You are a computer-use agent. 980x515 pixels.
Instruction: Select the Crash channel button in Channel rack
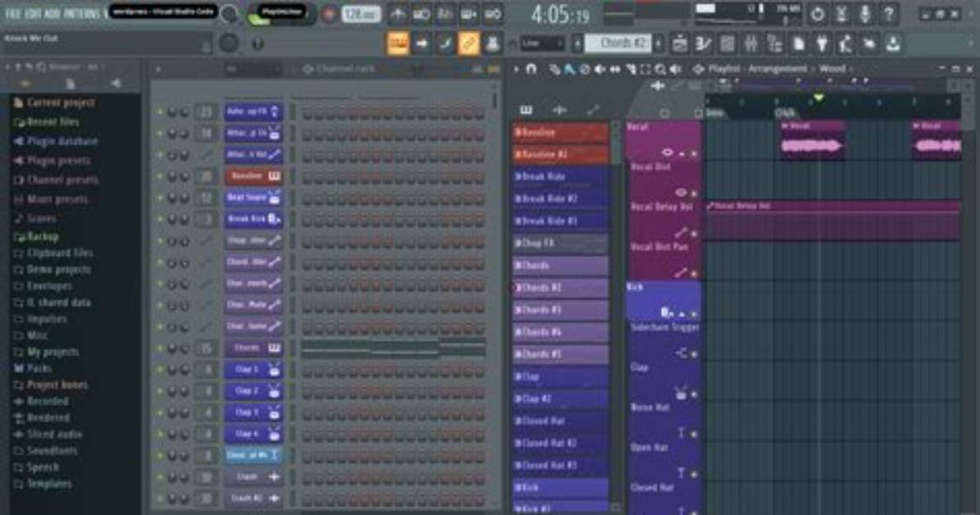tap(253, 477)
